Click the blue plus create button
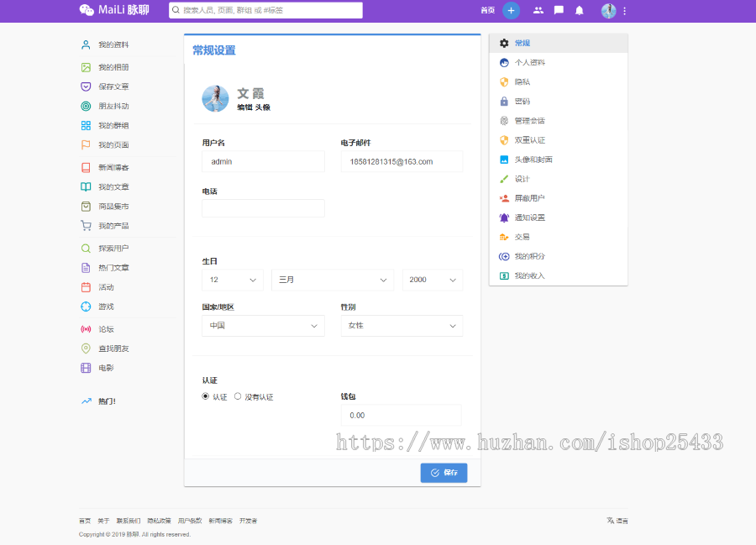Viewport: 756px width, 545px height. (x=511, y=10)
